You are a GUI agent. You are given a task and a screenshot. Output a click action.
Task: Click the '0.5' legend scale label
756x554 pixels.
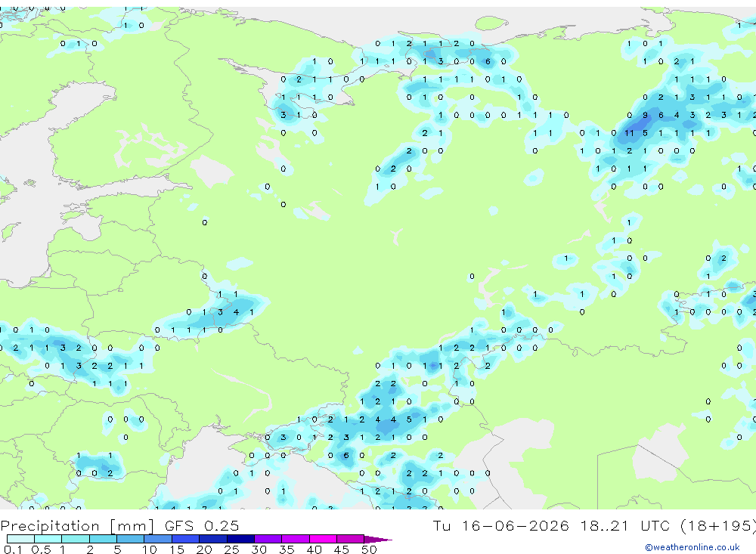(x=41, y=549)
